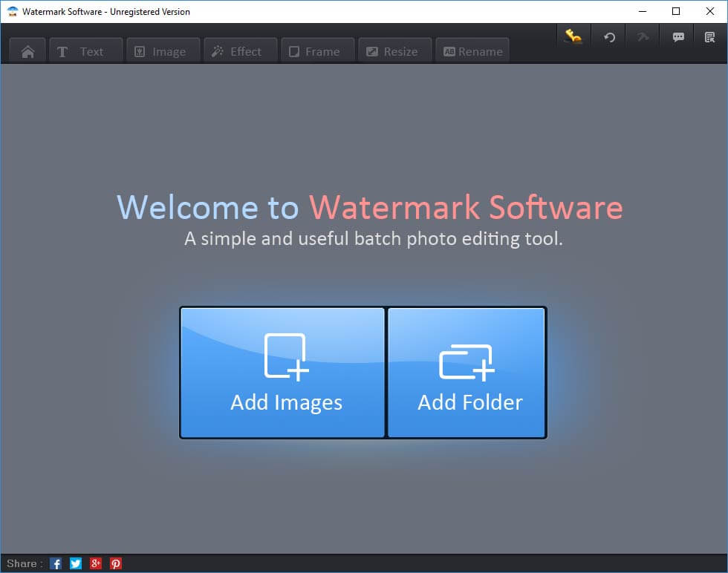Open the feedback speech bubble icon
728x573 pixels.
(x=677, y=36)
